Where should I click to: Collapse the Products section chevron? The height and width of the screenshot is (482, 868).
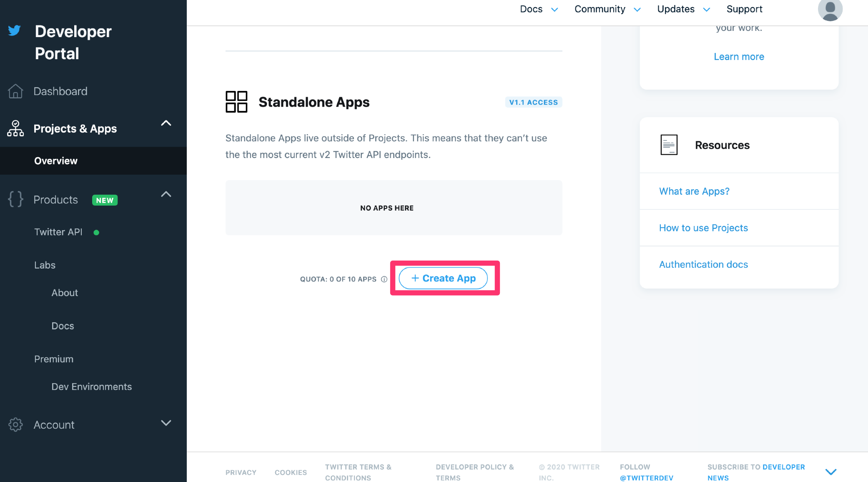point(166,194)
